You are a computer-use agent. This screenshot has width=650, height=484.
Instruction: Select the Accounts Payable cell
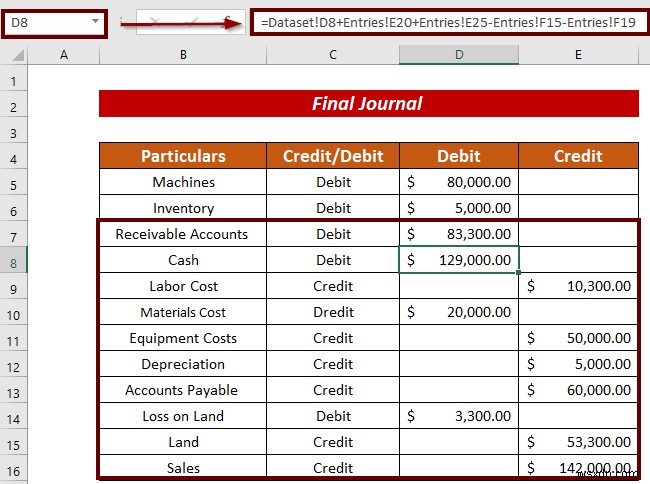183,390
